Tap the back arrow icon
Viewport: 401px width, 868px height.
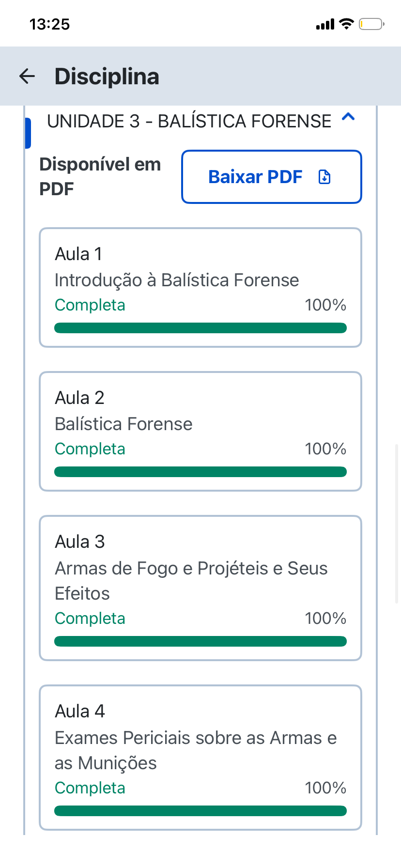[x=27, y=76]
